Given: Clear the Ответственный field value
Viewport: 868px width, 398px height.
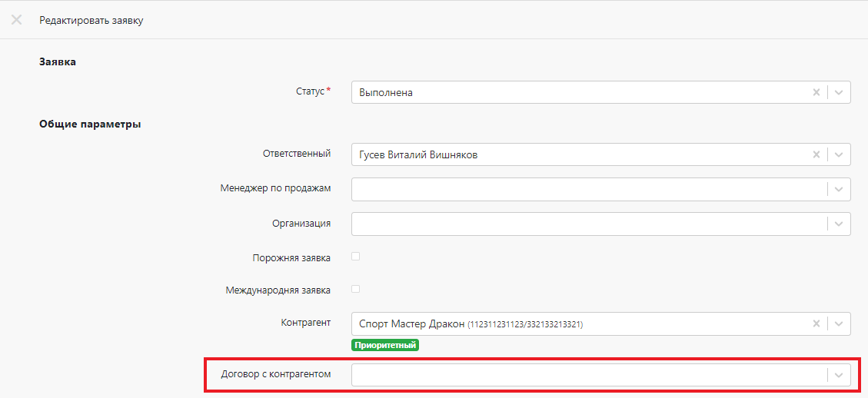Looking at the screenshot, I should 816,154.
